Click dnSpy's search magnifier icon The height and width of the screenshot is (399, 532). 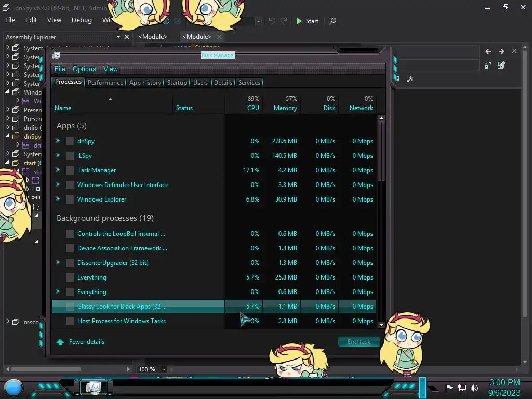[x=333, y=21]
